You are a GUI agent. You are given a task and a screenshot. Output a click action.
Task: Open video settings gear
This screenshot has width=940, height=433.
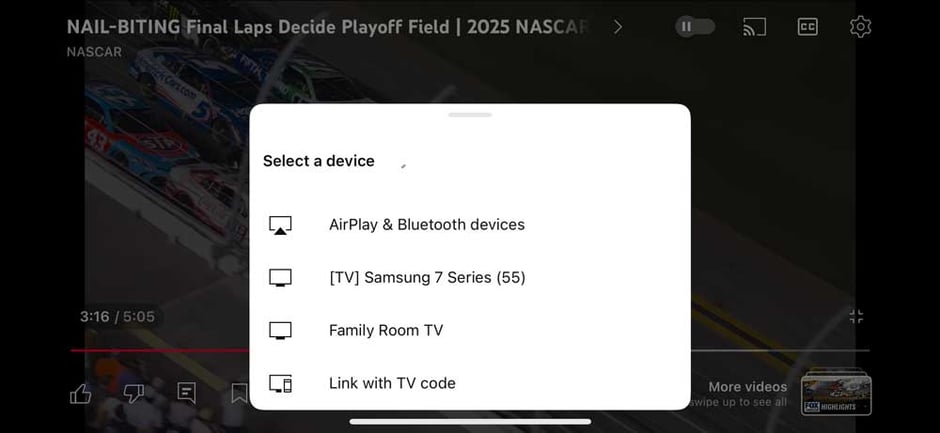pos(860,27)
